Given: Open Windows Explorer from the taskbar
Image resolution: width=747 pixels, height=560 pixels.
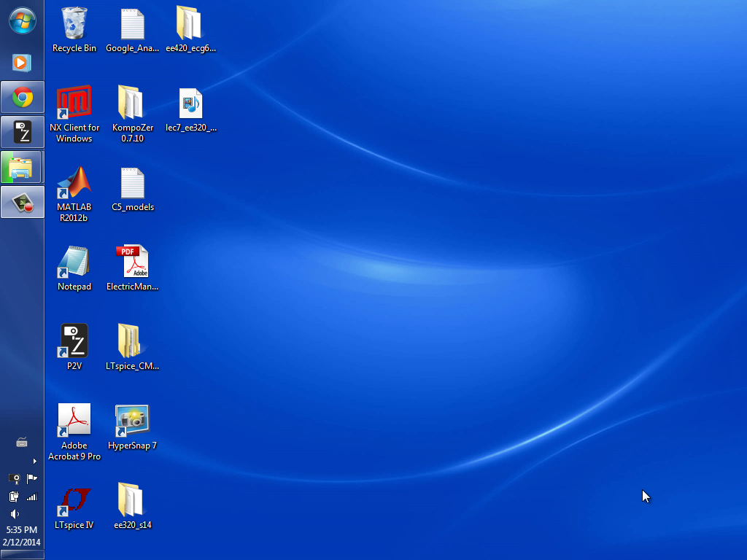Looking at the screenshot, I should 22,168.
